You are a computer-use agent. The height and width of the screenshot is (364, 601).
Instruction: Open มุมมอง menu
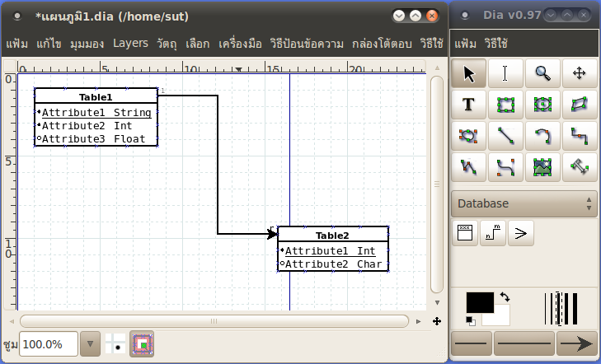click(87, 44)
